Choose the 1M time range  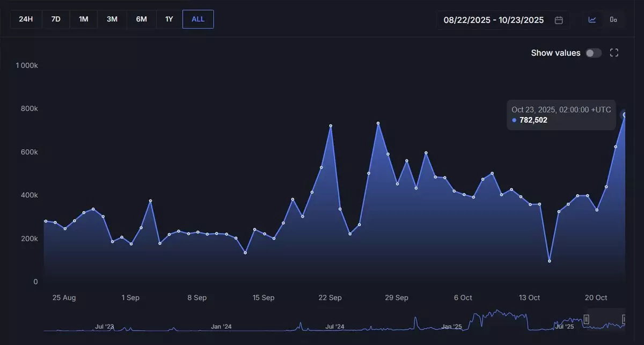click(84, 19)
